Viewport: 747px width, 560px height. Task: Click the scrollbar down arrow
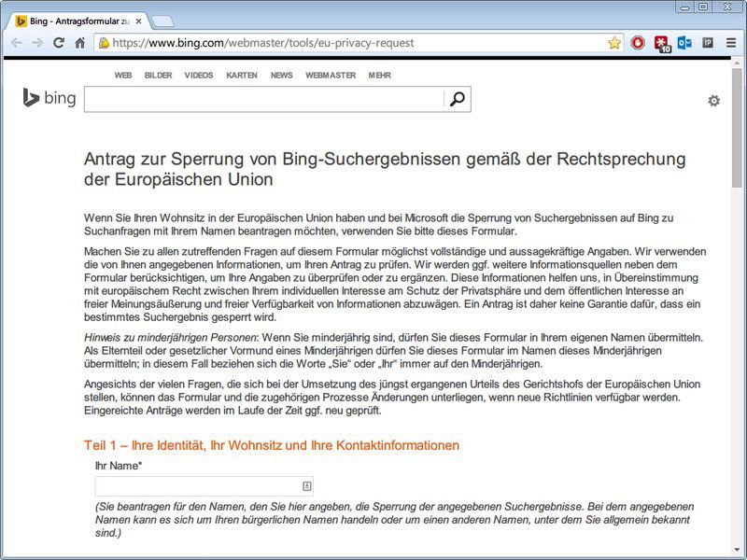[x=737, y=550]
